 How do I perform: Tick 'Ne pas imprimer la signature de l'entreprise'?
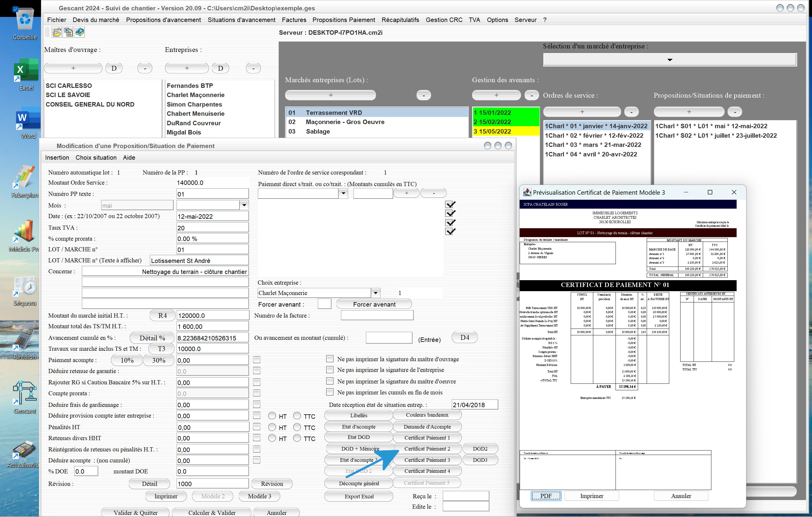click(x=330, y=369)
